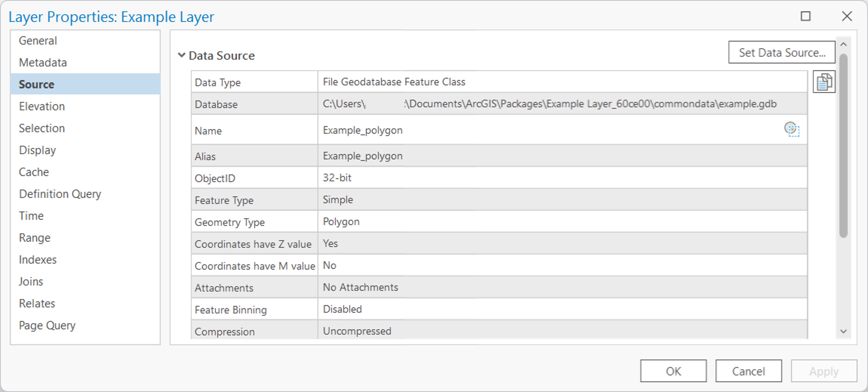This screenshot has height=392, width=868.
Task: Switch to the Elevation tab
Action: click(42, 106)
